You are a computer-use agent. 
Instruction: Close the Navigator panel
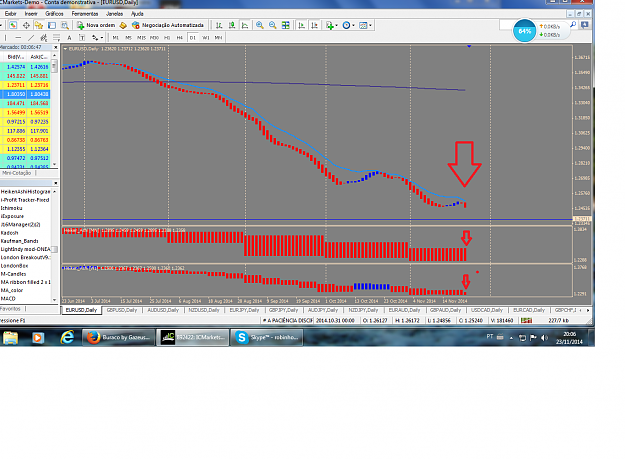pos(55,183)
